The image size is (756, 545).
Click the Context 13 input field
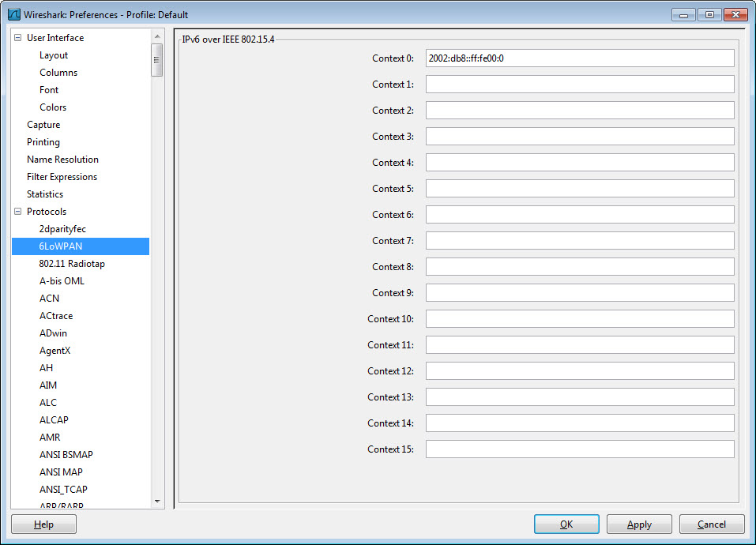(580, 397)
